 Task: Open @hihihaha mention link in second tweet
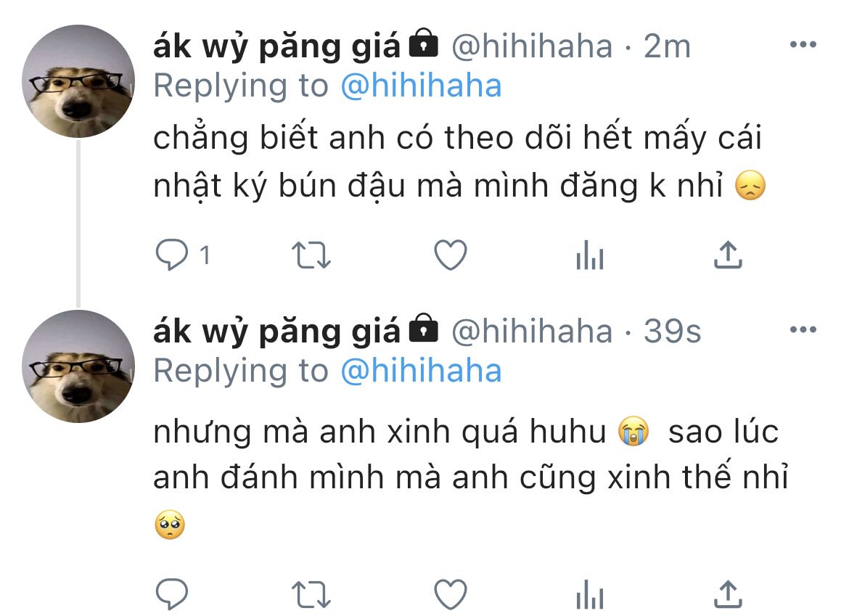point(422,371)
